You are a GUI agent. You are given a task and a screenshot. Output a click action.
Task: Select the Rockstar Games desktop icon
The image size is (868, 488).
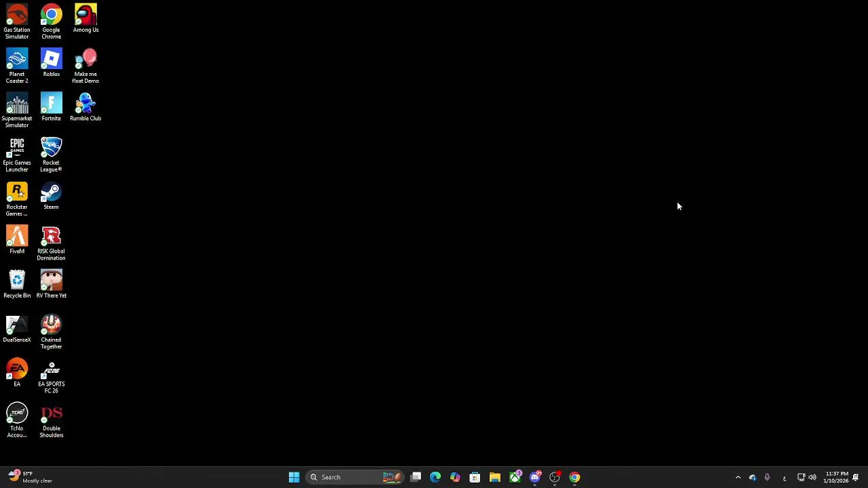coord(17,199)
